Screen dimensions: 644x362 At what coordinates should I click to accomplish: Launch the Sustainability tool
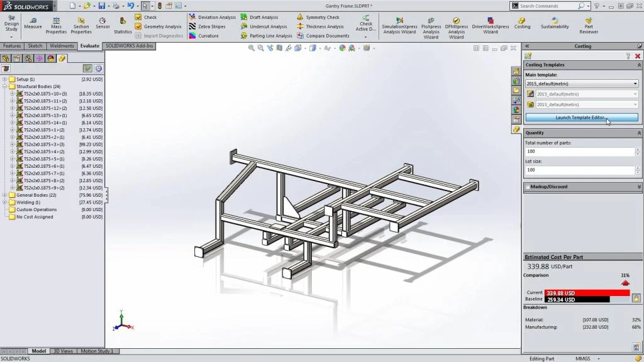click(x=554, y=24)
